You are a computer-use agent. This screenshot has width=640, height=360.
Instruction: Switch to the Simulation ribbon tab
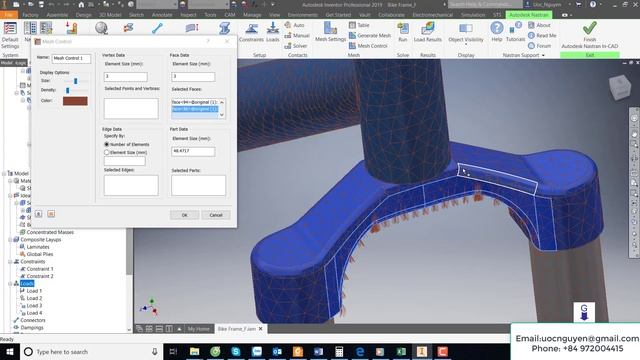[473, 15]
